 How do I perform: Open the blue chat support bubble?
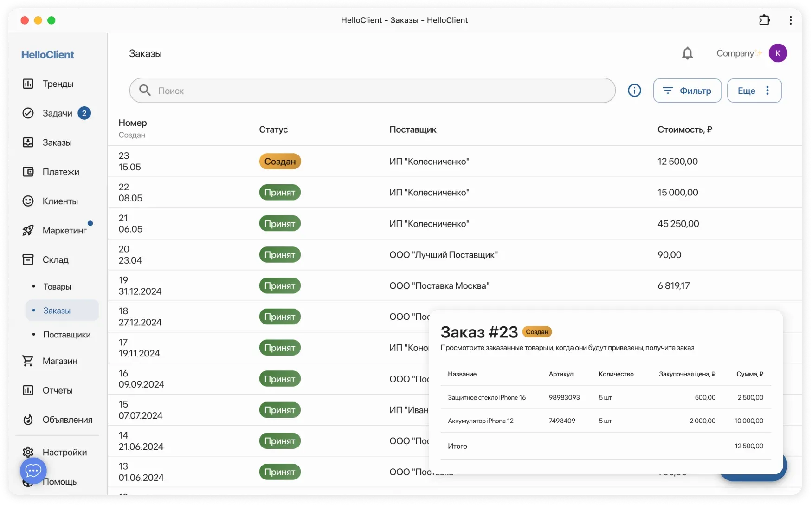click(33, 471)
